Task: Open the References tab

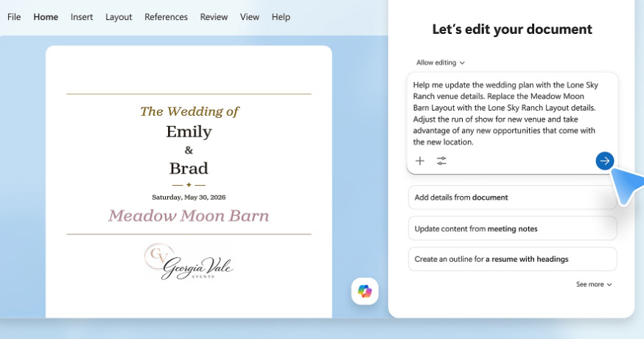Action: coord(166,17)
